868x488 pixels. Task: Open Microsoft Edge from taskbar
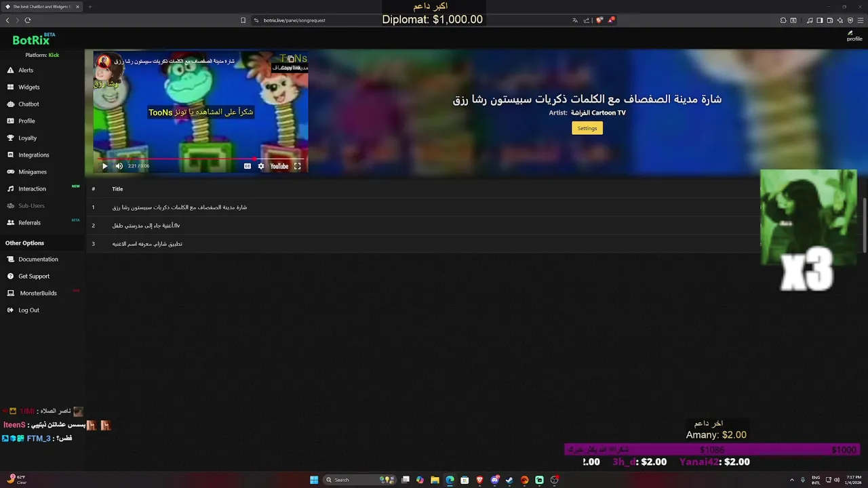[450, 480]
